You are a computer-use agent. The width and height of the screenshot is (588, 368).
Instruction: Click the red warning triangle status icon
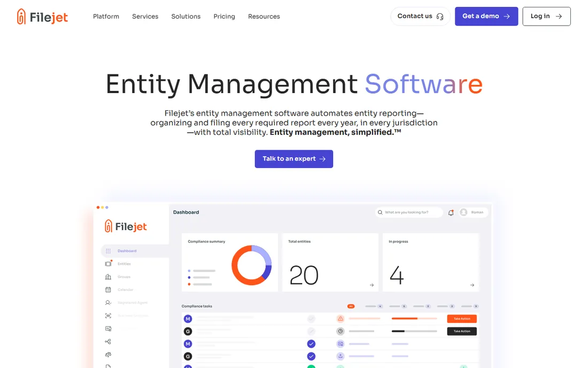point(340,319)
